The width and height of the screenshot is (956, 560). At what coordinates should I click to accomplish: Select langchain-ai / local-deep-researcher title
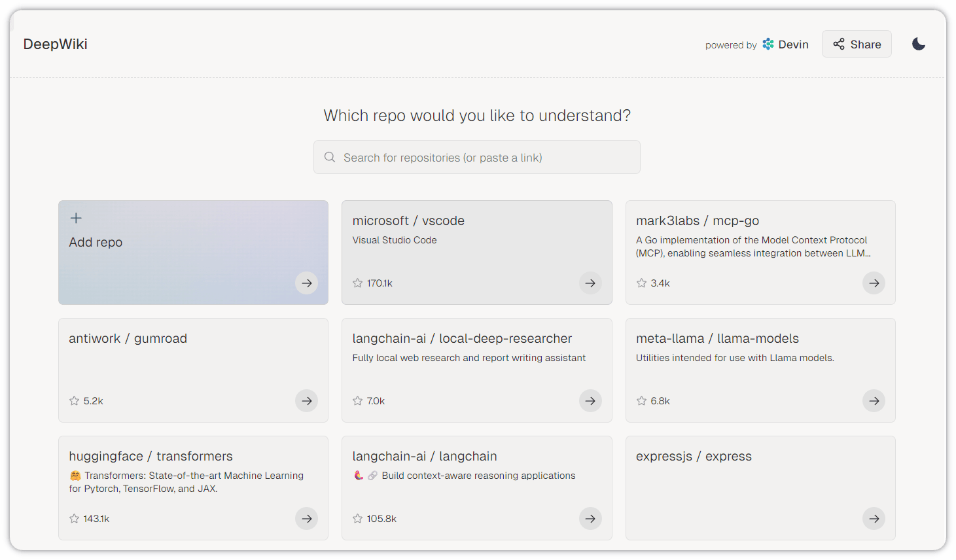coord(462,338)
